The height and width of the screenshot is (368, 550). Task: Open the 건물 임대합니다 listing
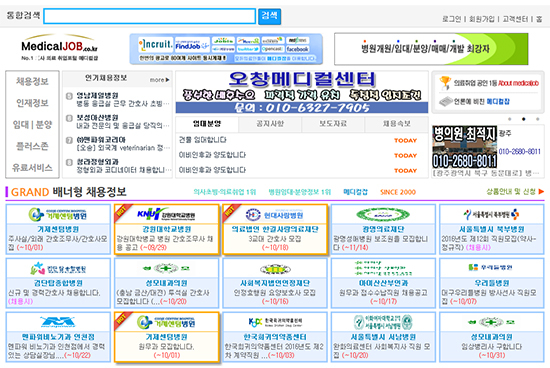point(202,140)
